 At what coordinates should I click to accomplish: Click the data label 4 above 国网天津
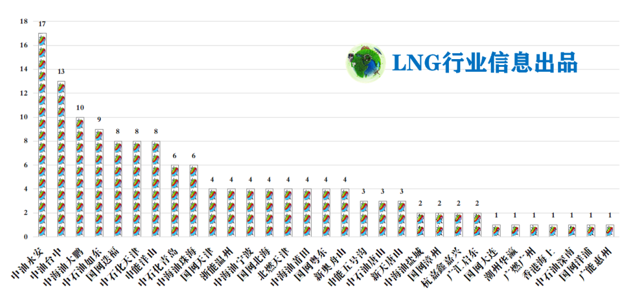click(x=212, y=180)
